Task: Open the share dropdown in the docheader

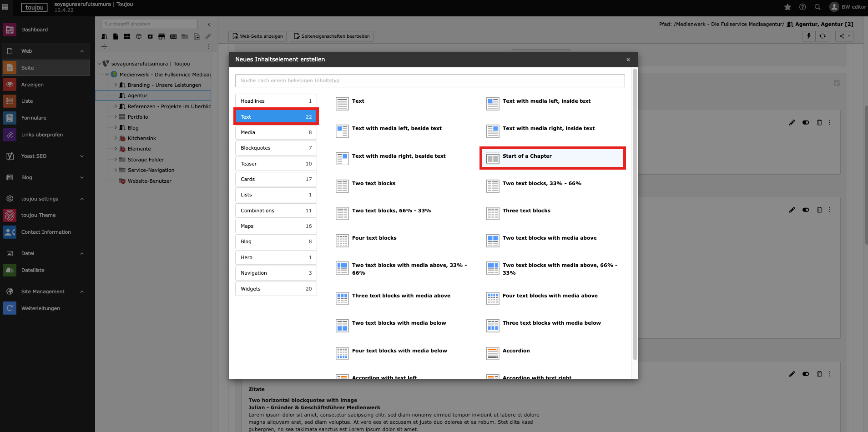Action: (844, 36)
